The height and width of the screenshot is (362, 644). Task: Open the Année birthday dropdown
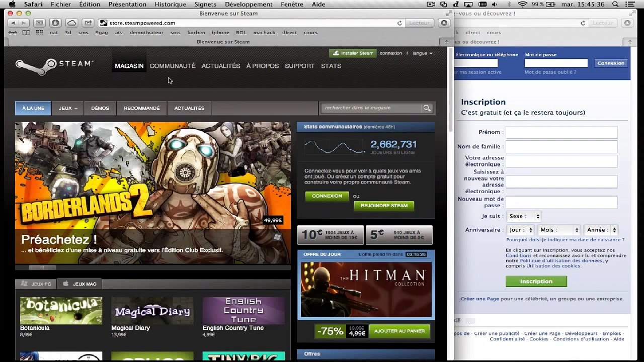(601, 230)
